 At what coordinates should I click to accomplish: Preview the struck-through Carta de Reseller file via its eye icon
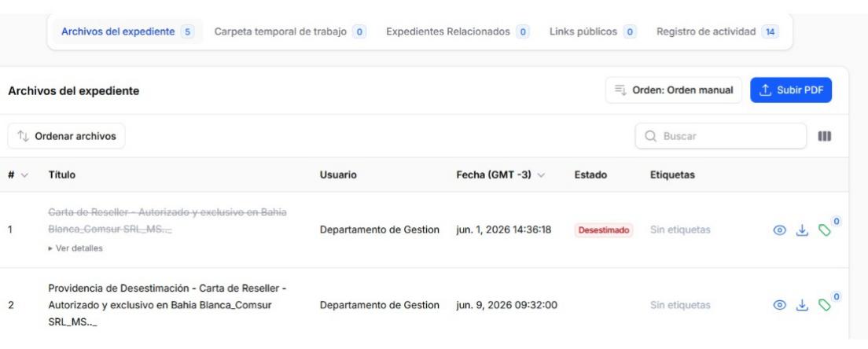779,230
